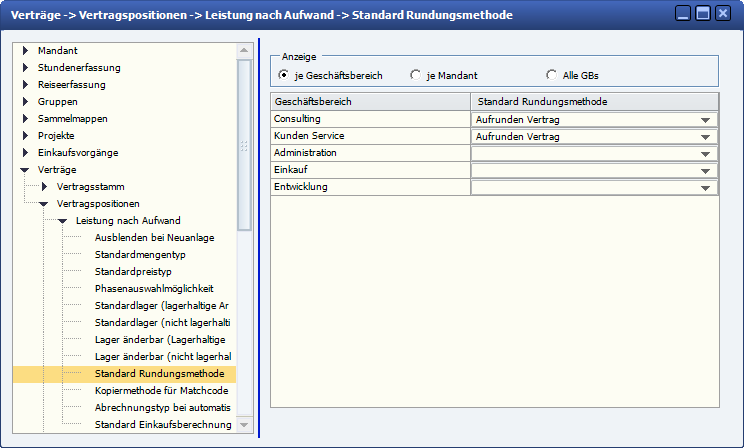Screen dimensions: 744x448
Task: Open the Kunden Service rounding method dropdown
Action: click(x=706, y=137)
